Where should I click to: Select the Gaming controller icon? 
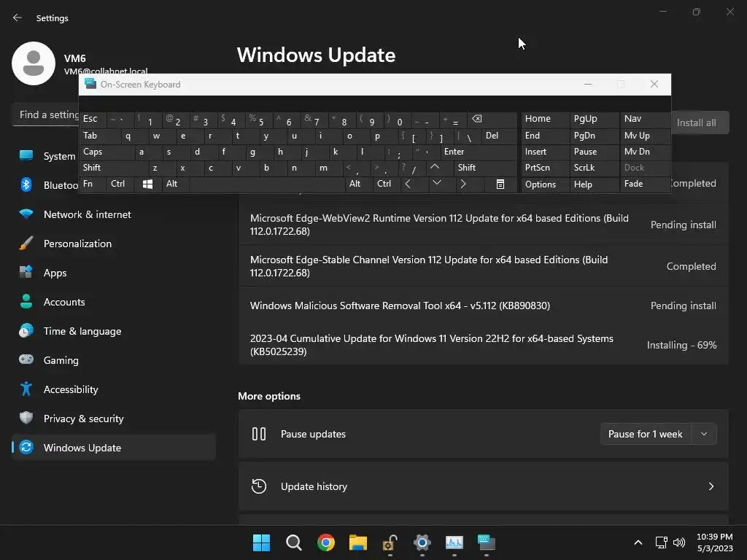tap(26, 359)
